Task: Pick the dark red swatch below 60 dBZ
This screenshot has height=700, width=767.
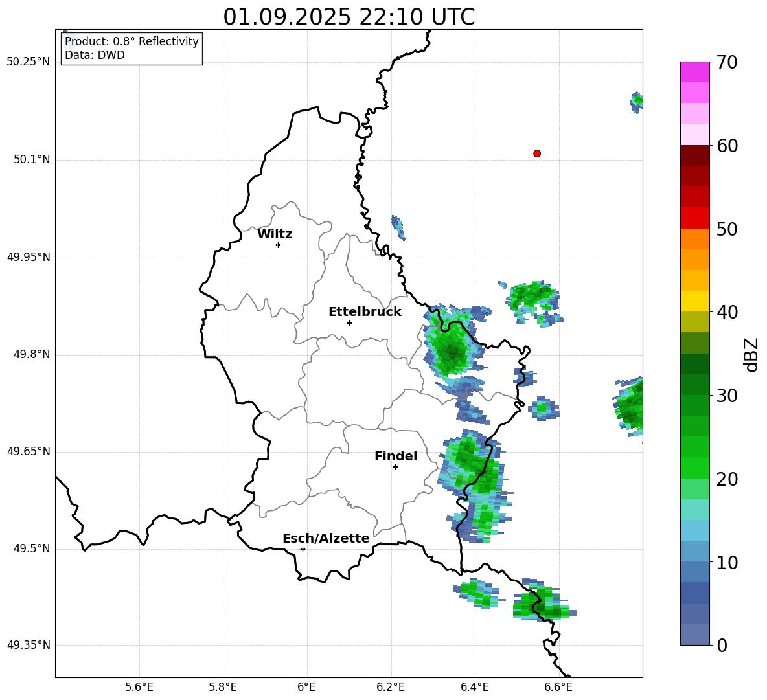Action: coord(695,155)
